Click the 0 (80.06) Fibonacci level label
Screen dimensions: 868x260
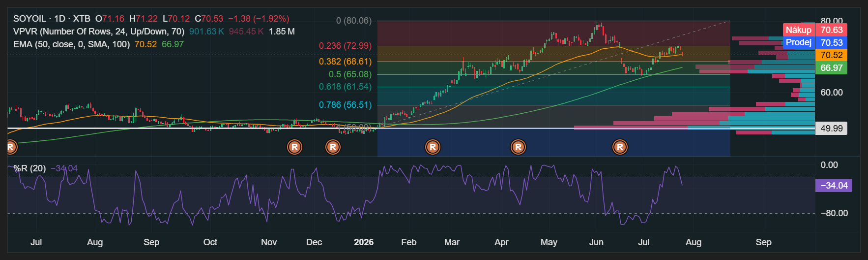coord(354,21)
